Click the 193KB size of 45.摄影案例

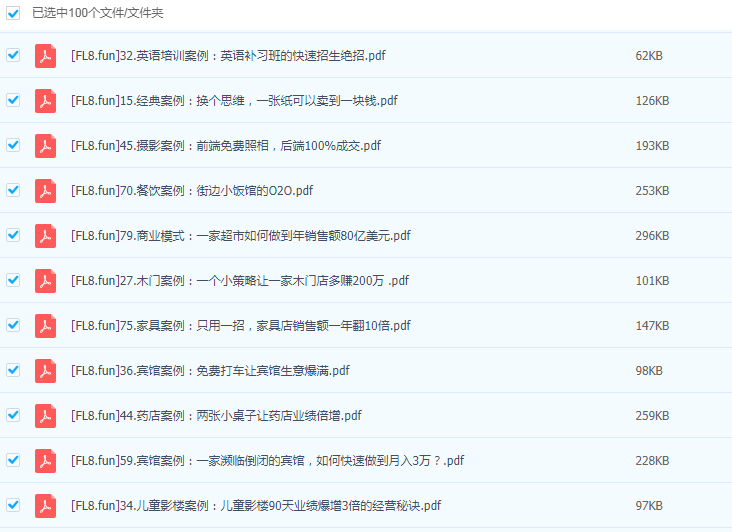pos(652,146)
